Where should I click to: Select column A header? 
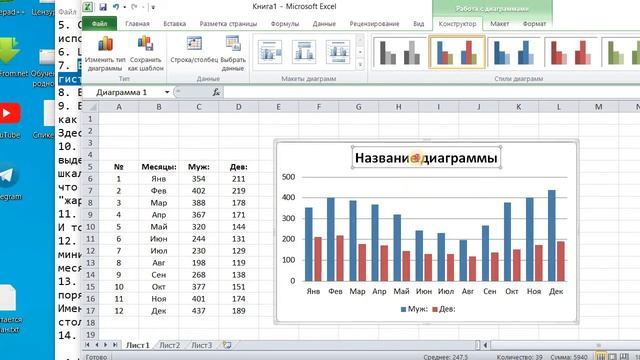[x=119, y=107]
